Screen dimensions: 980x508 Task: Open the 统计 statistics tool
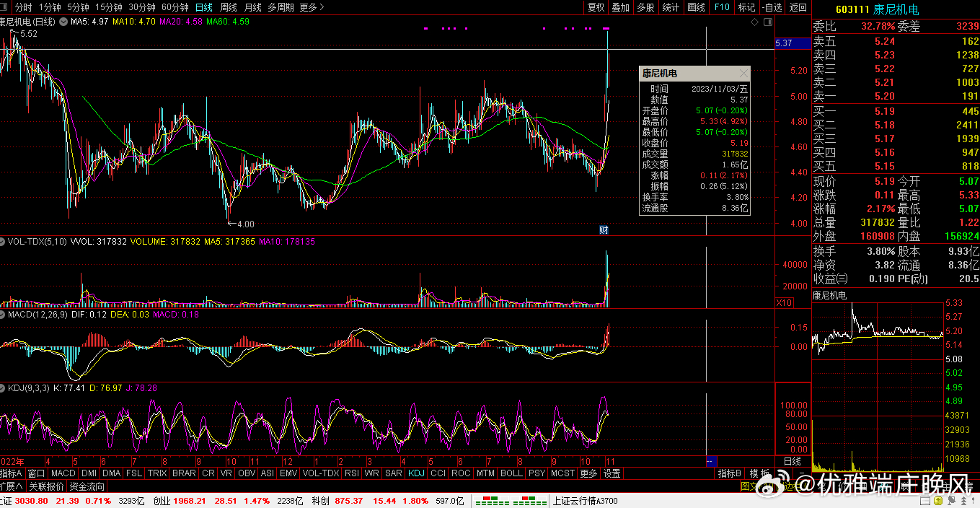671,7
